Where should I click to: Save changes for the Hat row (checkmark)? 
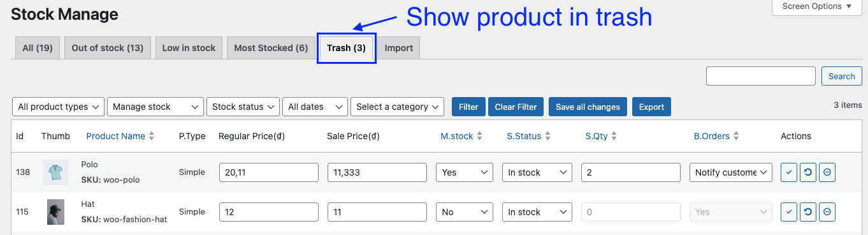[788, 212]
